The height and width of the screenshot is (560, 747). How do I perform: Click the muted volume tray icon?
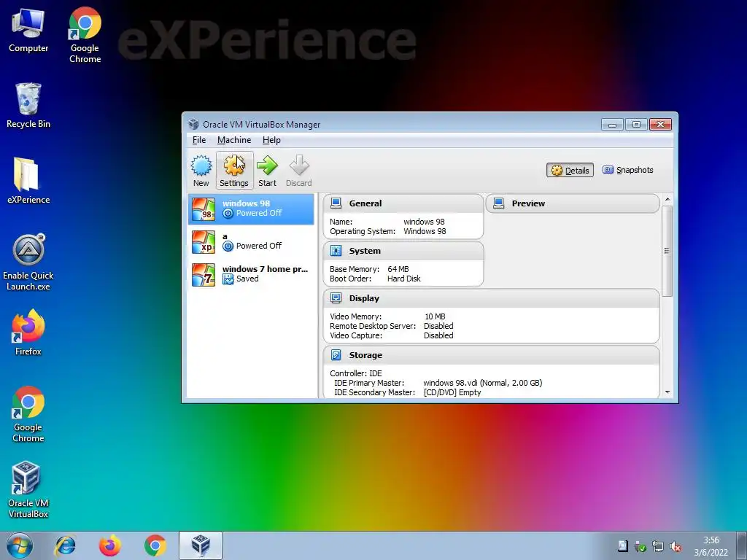tap(675, 547)
